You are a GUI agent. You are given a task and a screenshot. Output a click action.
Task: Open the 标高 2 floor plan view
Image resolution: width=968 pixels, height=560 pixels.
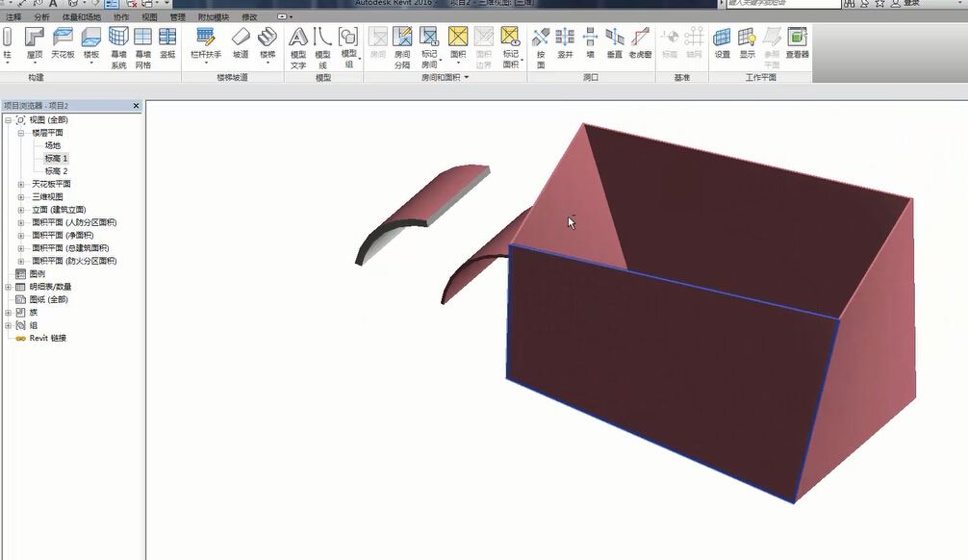click(x=57, y=171)
